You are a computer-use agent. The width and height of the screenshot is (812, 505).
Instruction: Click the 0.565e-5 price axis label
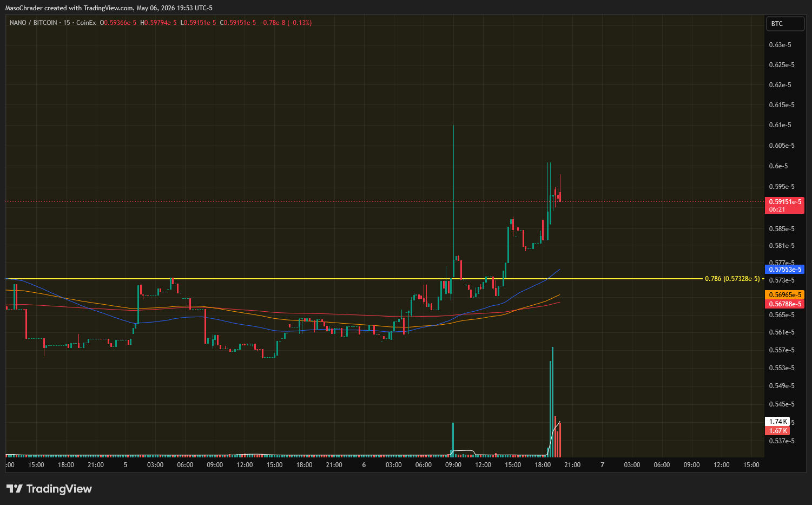pos(782,315)
